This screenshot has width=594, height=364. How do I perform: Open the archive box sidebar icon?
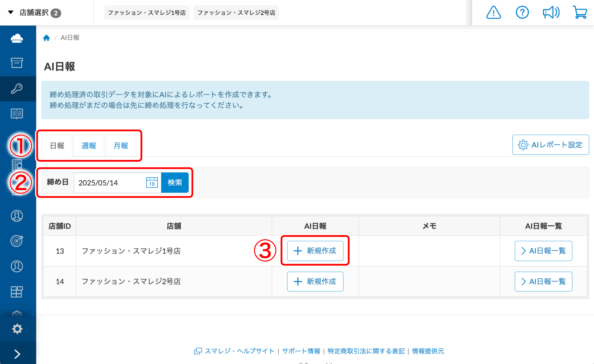click(17, 63)
